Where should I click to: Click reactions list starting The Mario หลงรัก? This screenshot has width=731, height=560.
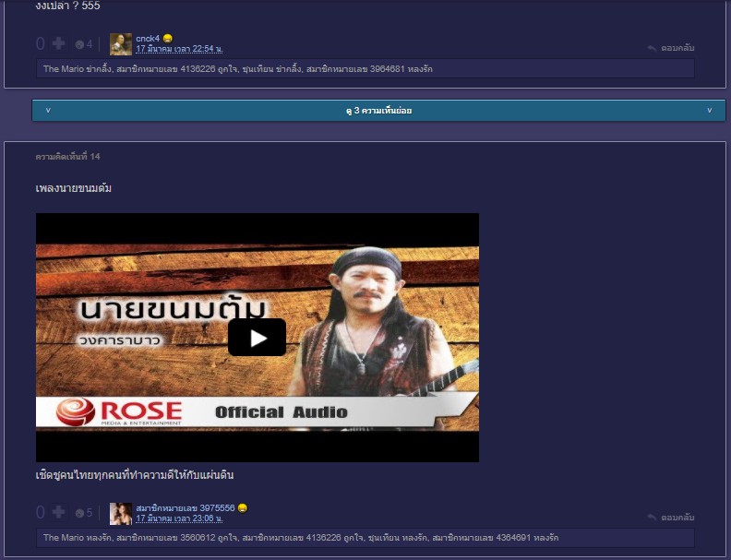[365, 538]
